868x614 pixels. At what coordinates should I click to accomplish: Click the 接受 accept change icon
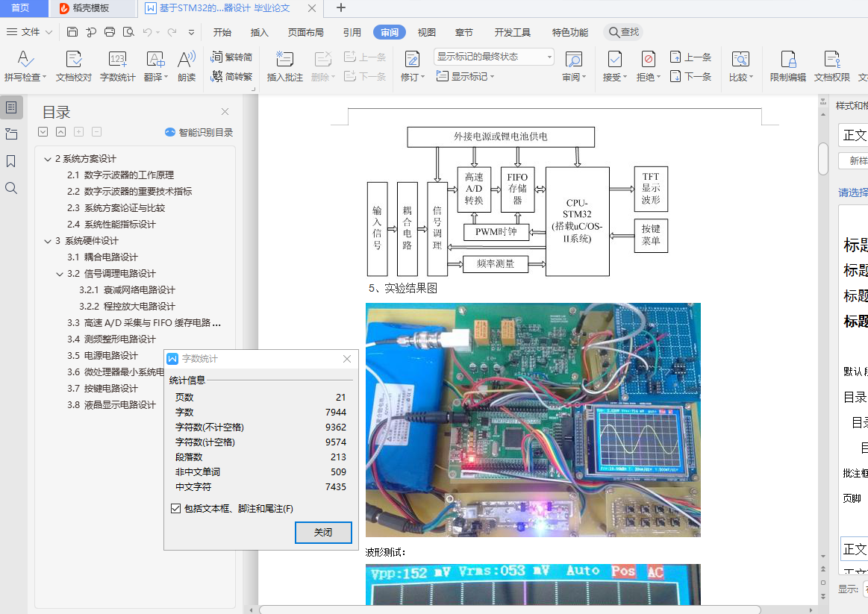[614, 59]
